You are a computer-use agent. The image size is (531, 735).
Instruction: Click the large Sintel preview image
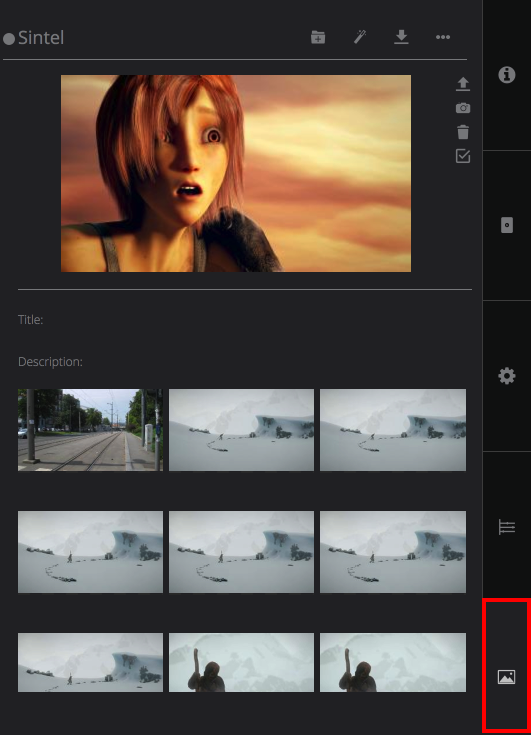(x=236, y=173)
